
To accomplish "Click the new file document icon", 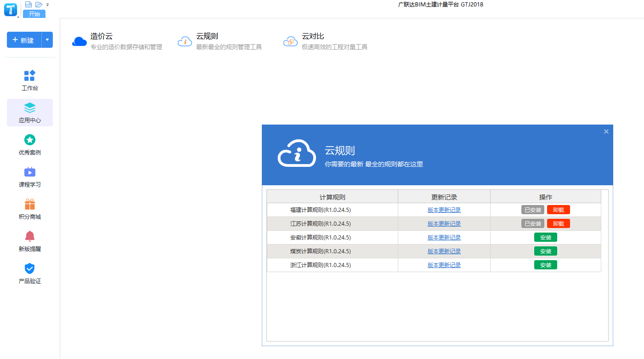I will click(x=28, y=4).
